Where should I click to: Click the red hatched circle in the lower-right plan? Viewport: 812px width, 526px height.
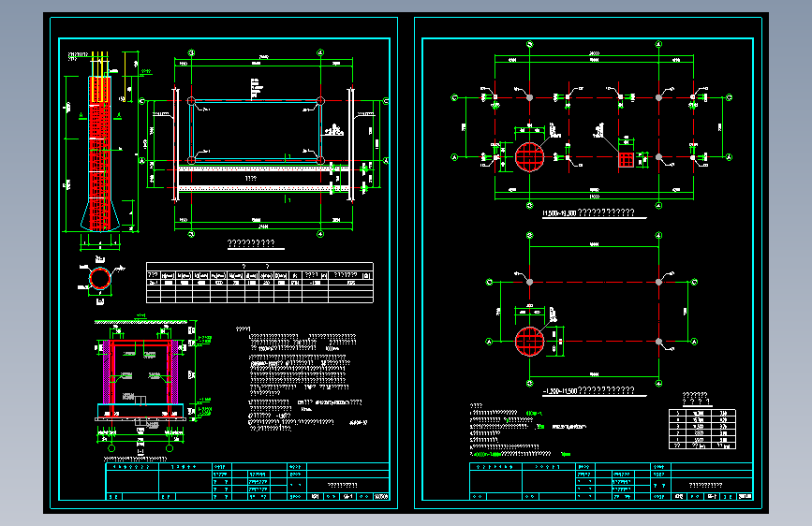[x=530, y=342]
